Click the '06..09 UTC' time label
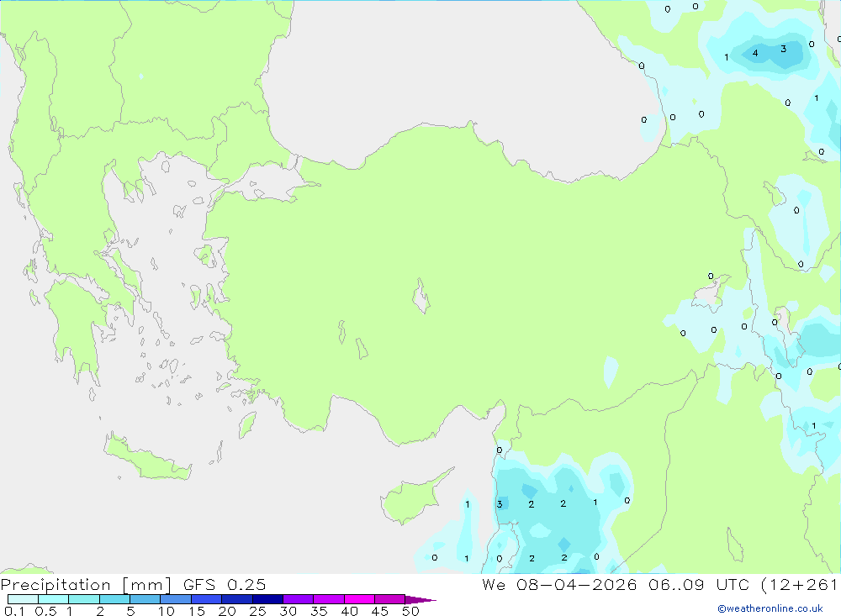 (698, 585)
